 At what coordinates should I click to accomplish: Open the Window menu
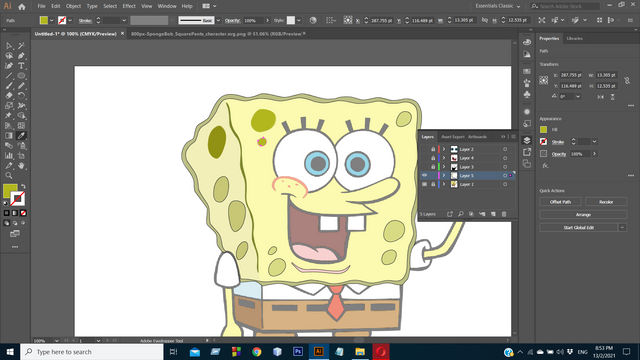pyautogui.click(x=167, y=6)
